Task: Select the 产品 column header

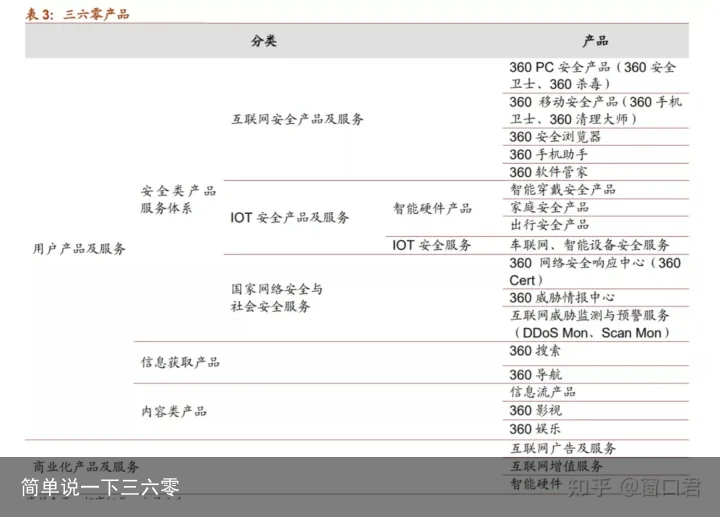Action: click(x=595, y=41)
